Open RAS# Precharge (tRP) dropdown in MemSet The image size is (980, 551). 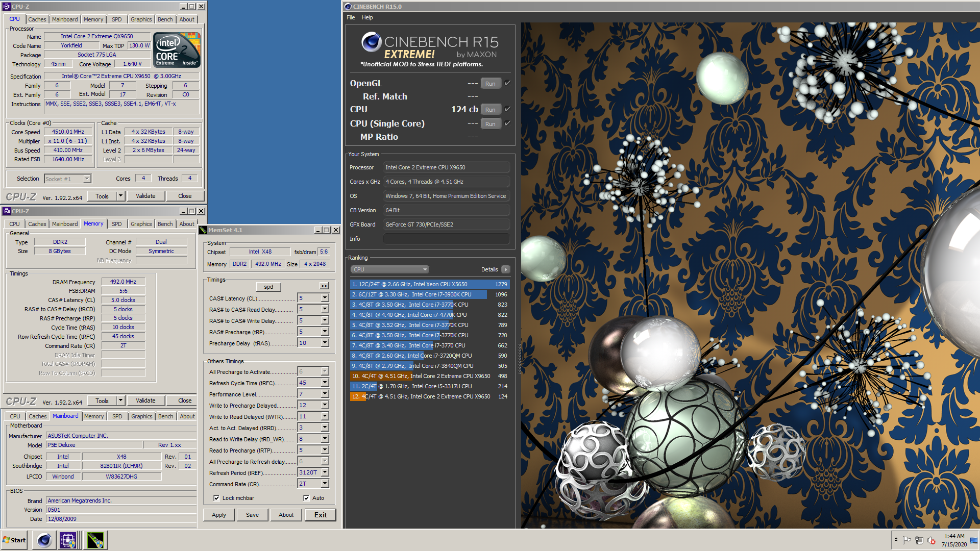tap(325, 332)
